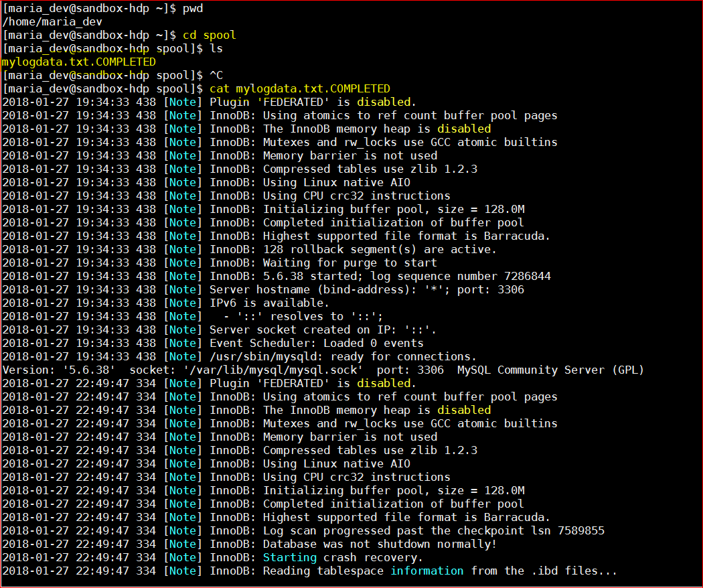Click the first Plugin 'FEDERATED' is disabled line

point(209,102)
